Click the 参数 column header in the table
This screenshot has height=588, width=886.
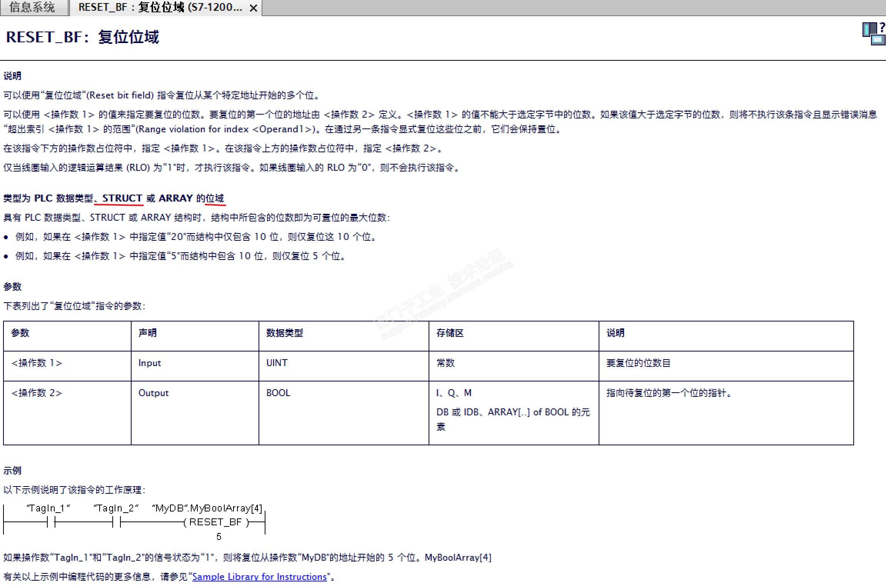(x=20, y=333)
